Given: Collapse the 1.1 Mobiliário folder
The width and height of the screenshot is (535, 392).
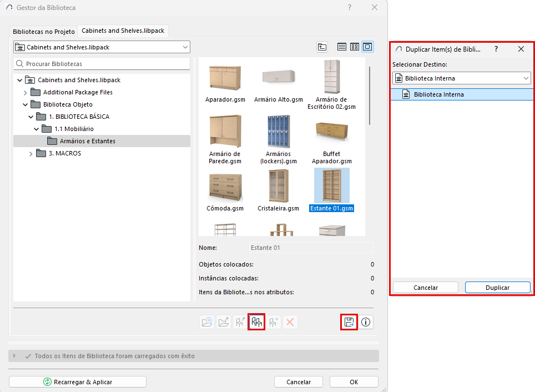Looking at the screenshot, I should point(37,129).
